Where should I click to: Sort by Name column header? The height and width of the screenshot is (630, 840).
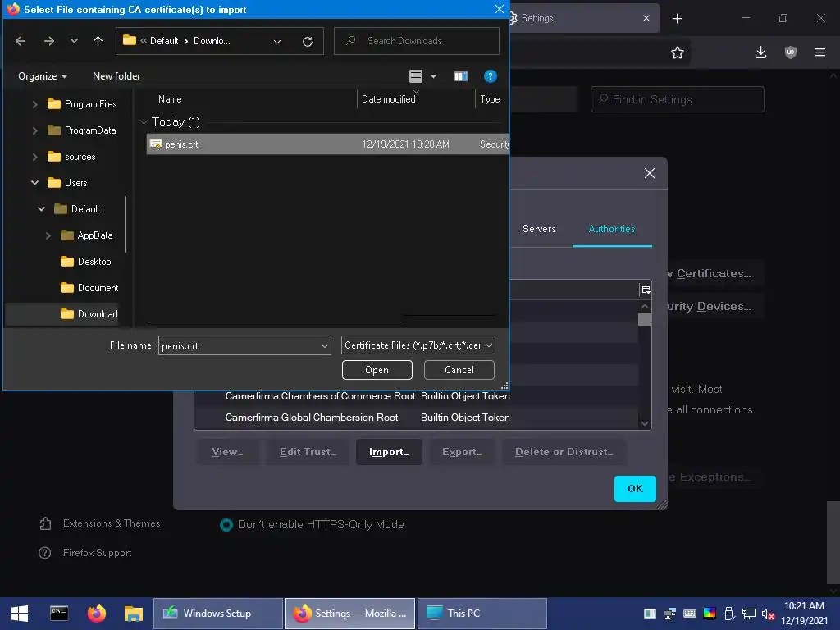pyautogui.click(x=170, y=99)
